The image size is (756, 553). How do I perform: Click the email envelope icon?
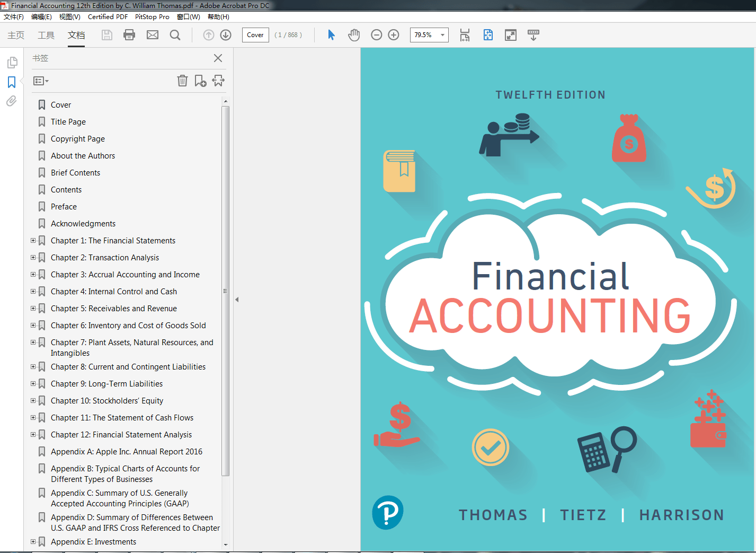[x=153, y=35]
